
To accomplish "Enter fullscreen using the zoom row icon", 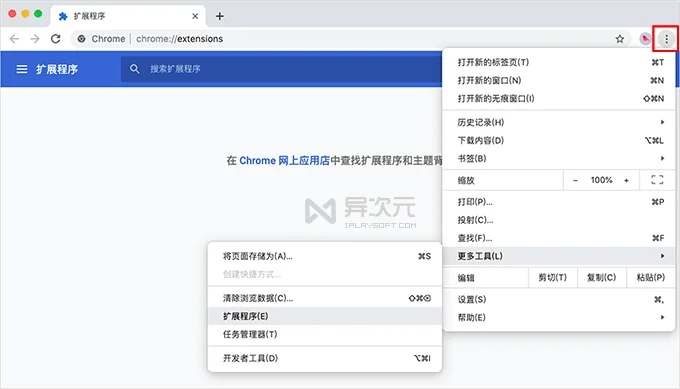I will pos(657,180).
